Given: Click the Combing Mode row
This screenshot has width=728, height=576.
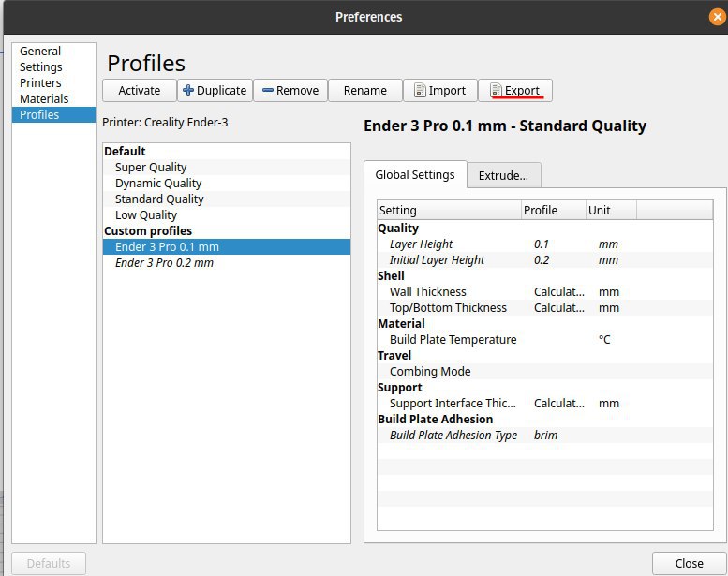Looking at the screenshot, I should point(545,371).
